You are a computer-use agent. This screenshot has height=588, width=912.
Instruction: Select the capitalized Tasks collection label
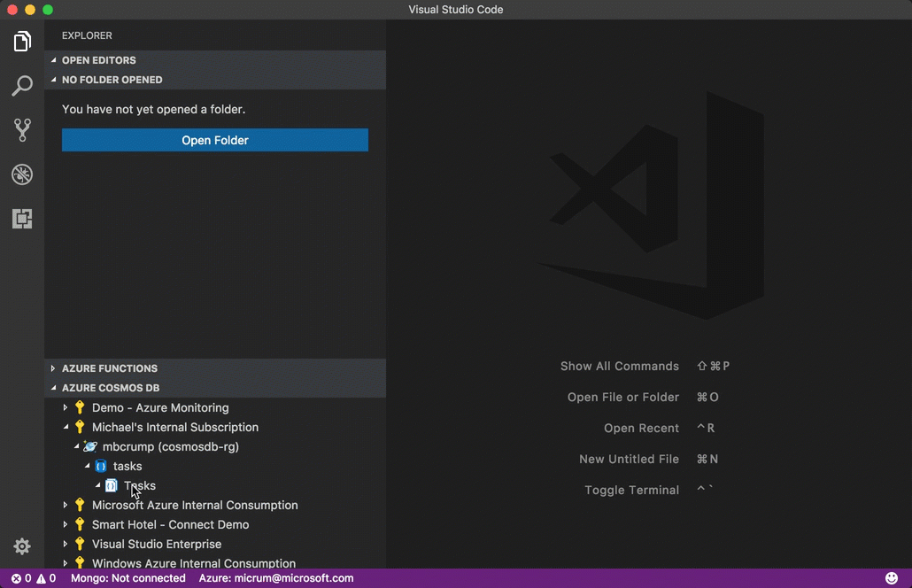140,485
